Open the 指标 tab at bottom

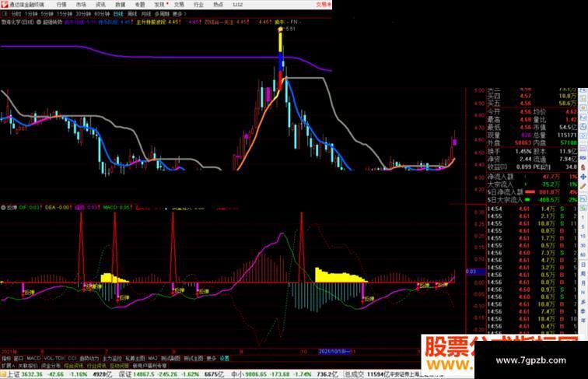6,358
